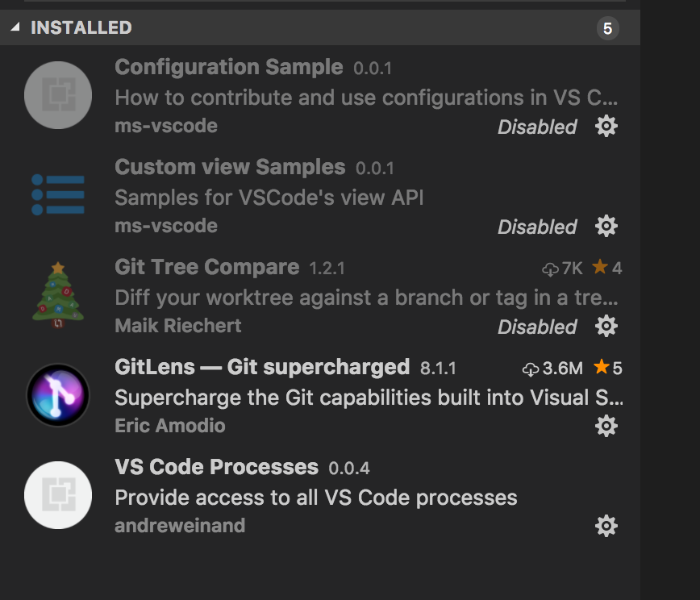Image resolution: width=700 pixels, height=600 pixels.
Task: Click the Custom view Samples extension title
Action: tap(230, 168)
